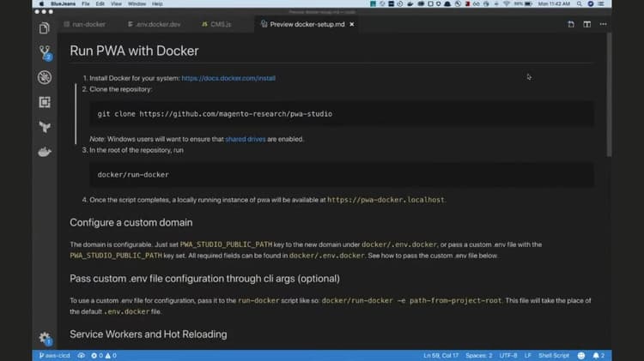Open the View menu
Image resolution: width=644 pixels, height=361 pixels.
pyautogui.click(x=116, y=3)
